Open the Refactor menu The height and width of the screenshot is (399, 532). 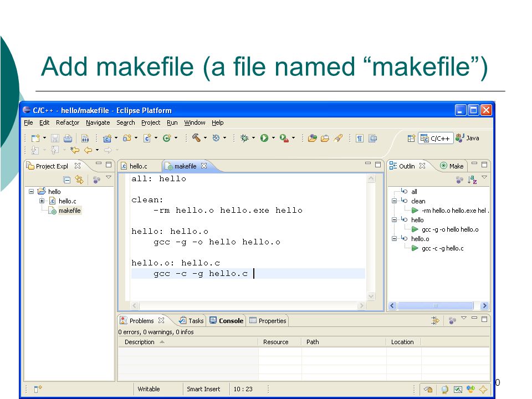tap(68, 122)
